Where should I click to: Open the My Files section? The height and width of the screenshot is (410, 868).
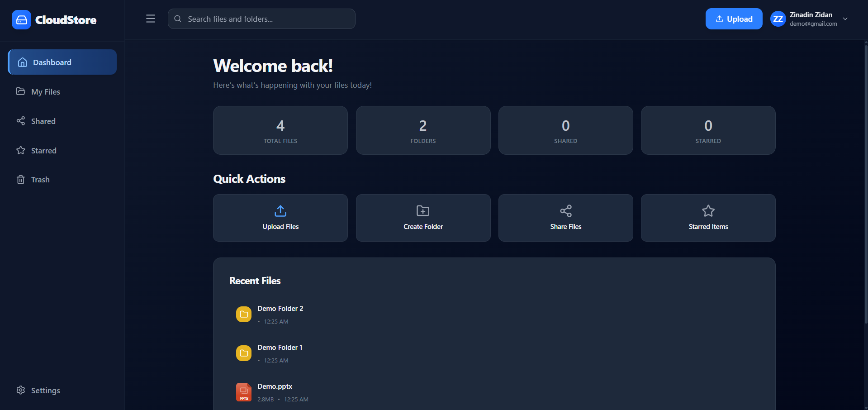click(x=45, y=92)
